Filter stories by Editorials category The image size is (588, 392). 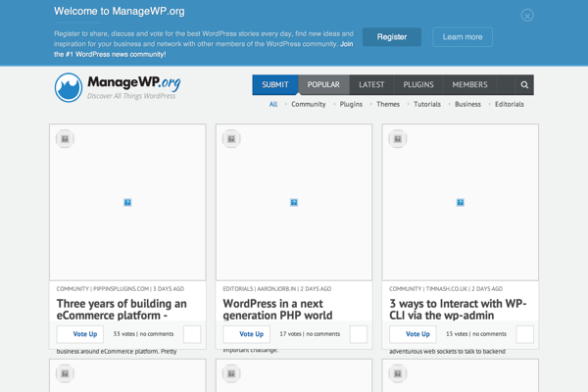coord(510,104)
